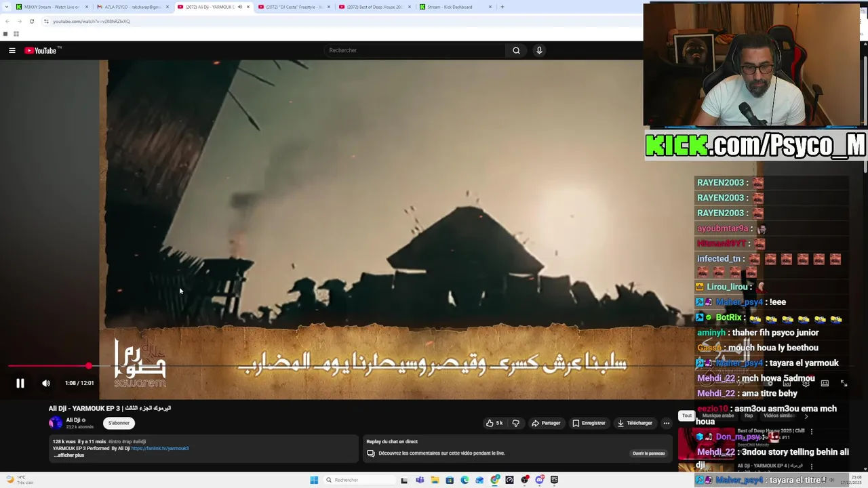Dislike the video with thumbs down
The width and height of the screenshot is (868, 488).
(x=515, y=423)
